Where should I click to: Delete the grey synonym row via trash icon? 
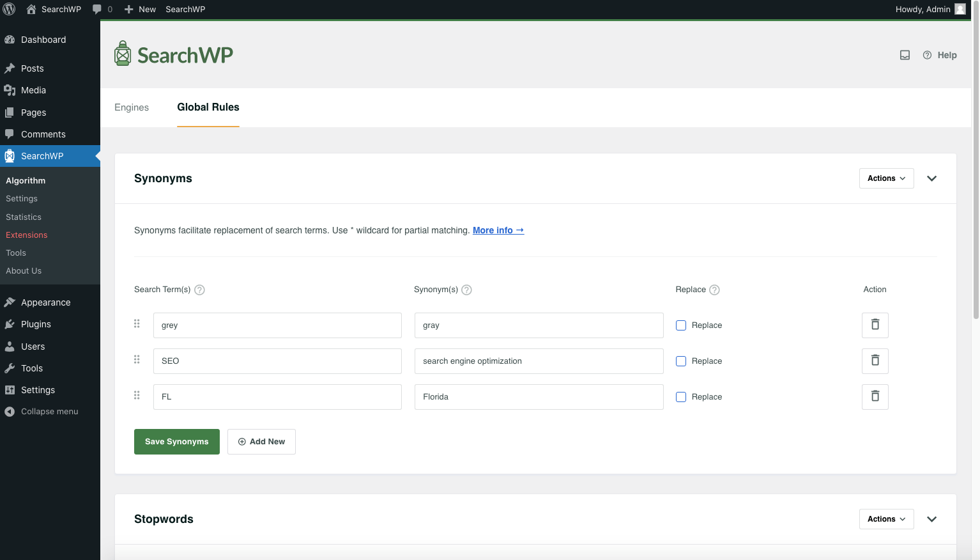click(875, 325)
